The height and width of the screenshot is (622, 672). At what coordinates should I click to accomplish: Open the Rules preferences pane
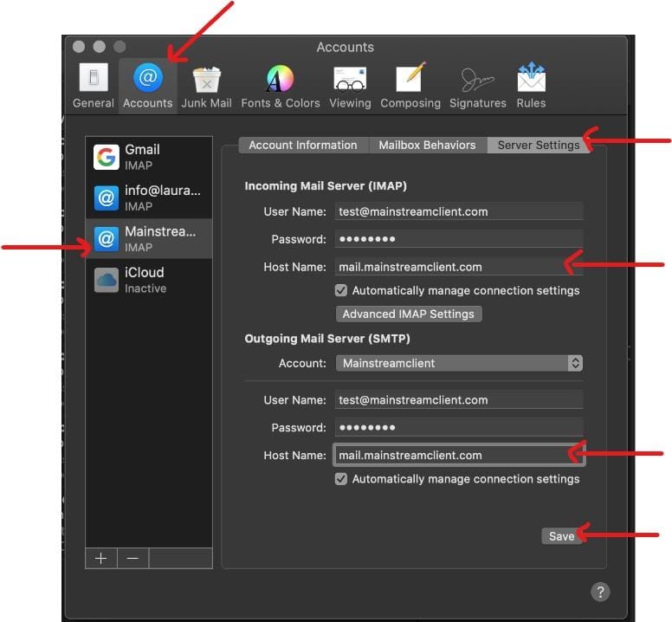point(531,86)
